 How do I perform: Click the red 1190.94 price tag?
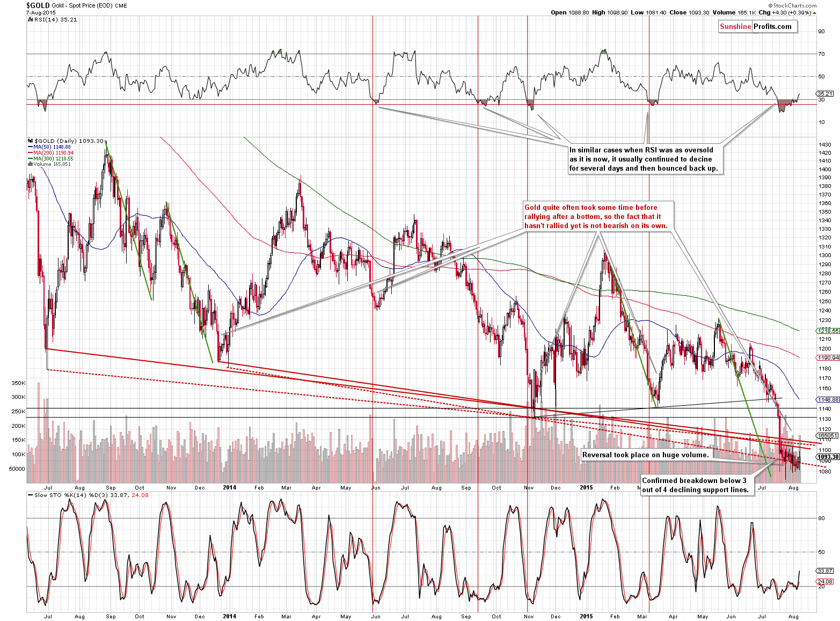pos(829,357)
